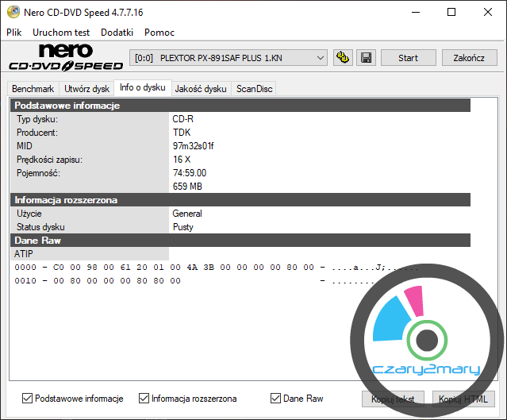This screenshot has height=420, width=507.
Task: Uncheck the Podstawowe informacje checkbox
Action: pyautogui.click(x=28, y=399)
